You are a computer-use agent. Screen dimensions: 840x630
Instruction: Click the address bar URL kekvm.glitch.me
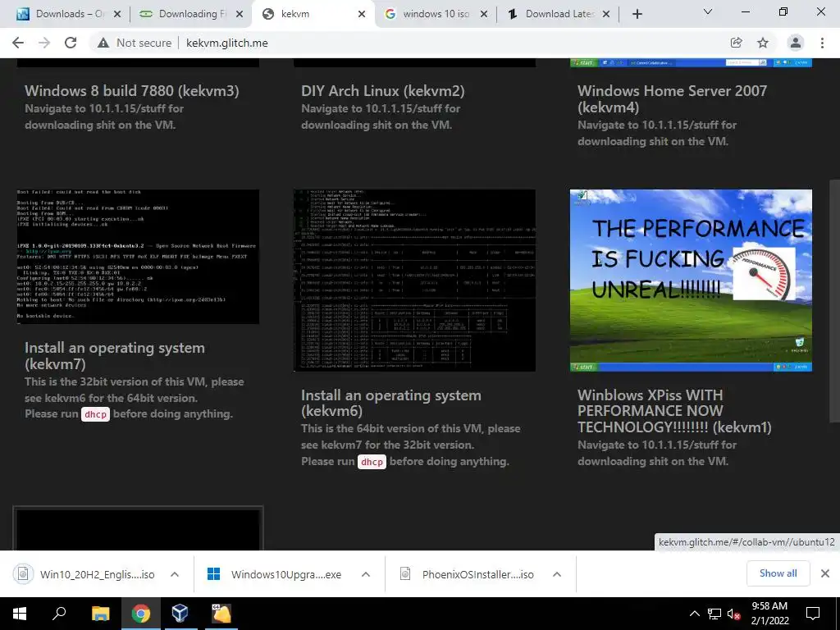227,43
